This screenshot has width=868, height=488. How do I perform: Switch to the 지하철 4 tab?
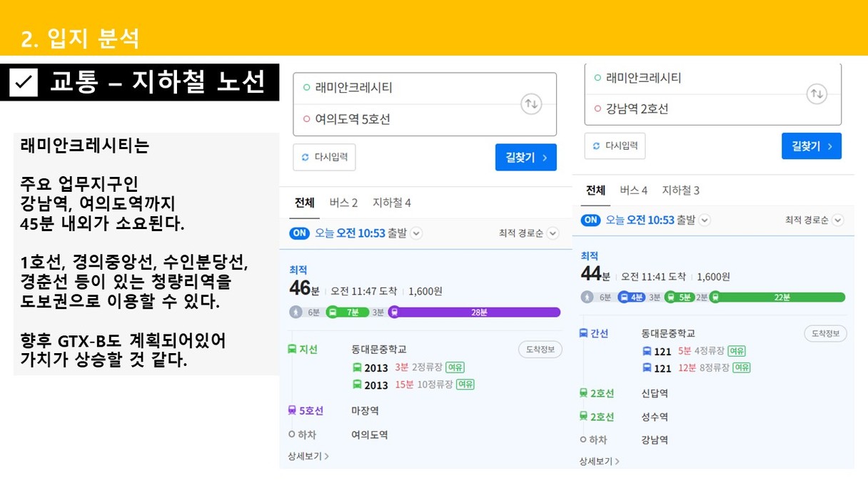pos(392,203)
